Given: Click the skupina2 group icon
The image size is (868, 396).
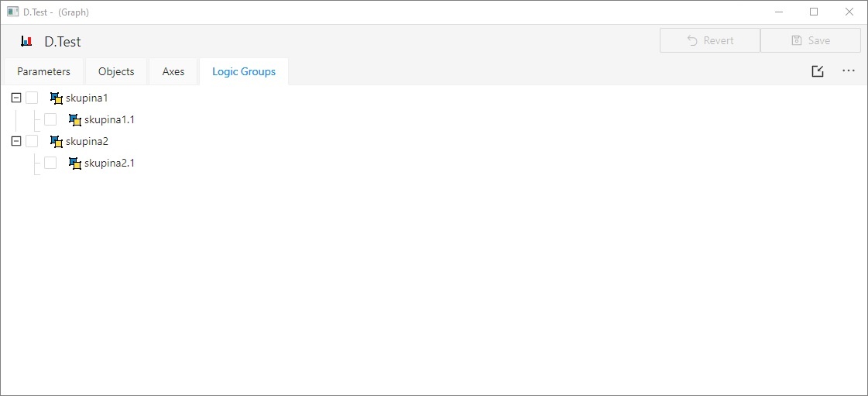Looking at the screenshot, I should point(56,141).
